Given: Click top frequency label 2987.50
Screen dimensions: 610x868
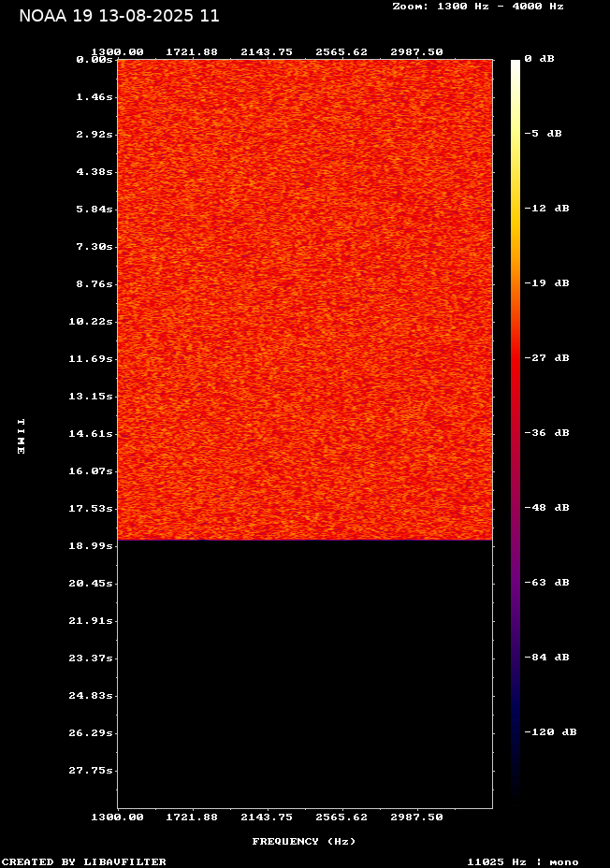Looking at the screenshot, I should tap(417, 52).
